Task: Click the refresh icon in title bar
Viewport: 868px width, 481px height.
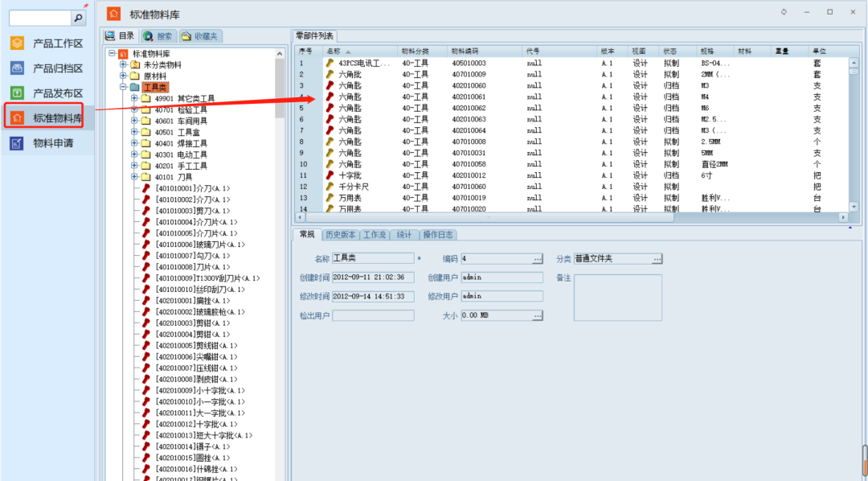Action: click(x=784, y=12)
